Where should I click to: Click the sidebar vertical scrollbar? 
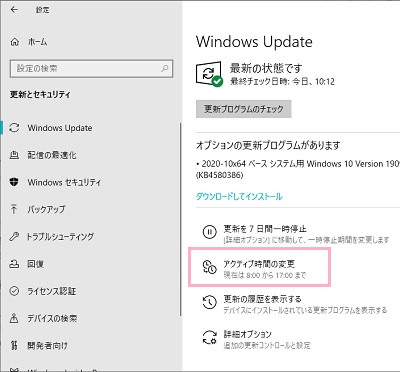[x=181, y=219]
